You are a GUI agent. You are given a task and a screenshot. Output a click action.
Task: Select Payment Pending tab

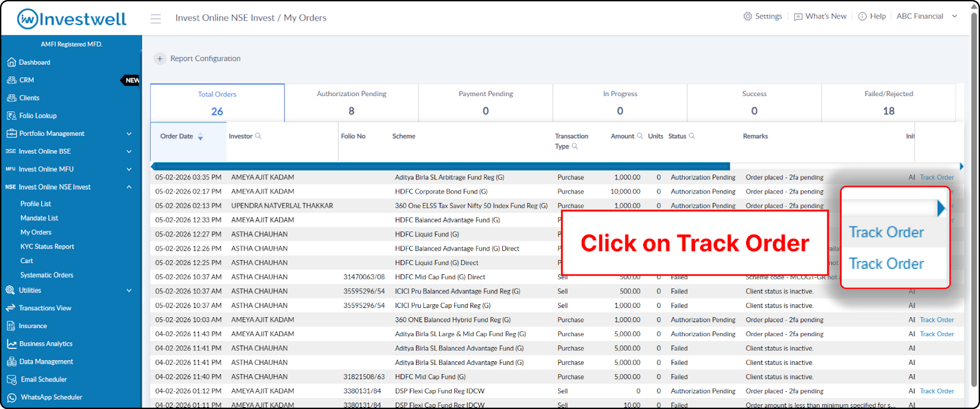point(486,103)
